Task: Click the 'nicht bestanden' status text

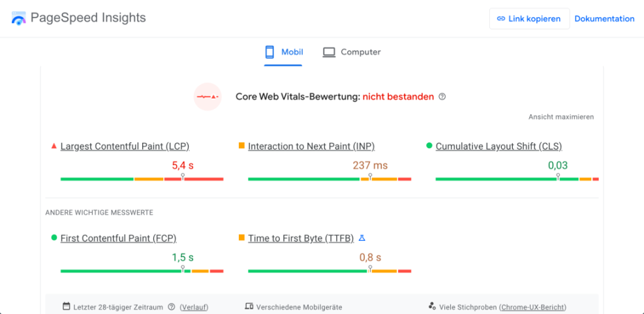Action: click(398, 97)
